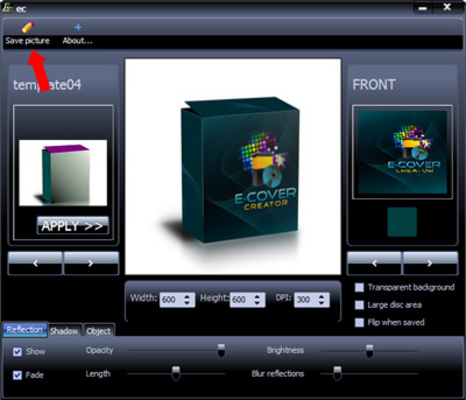Minimize the ec window
The width and height of the screenshot is (466, 400).
pos(423,8)
